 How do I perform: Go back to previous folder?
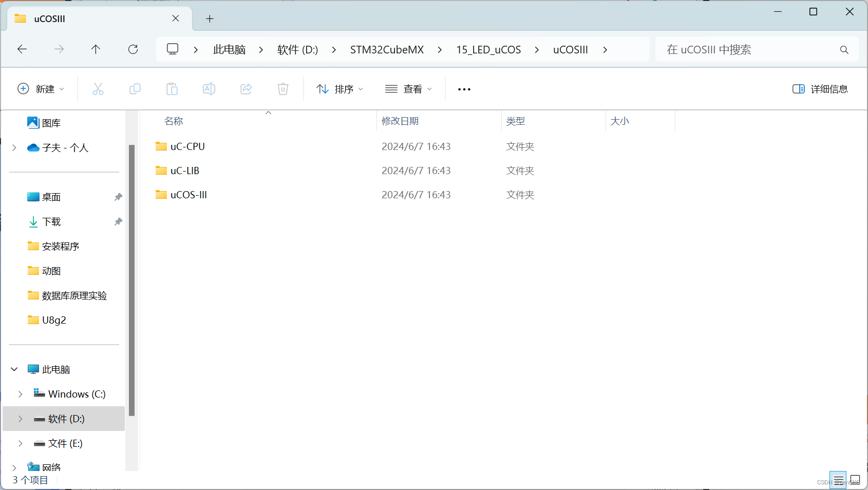coord(22,49)
